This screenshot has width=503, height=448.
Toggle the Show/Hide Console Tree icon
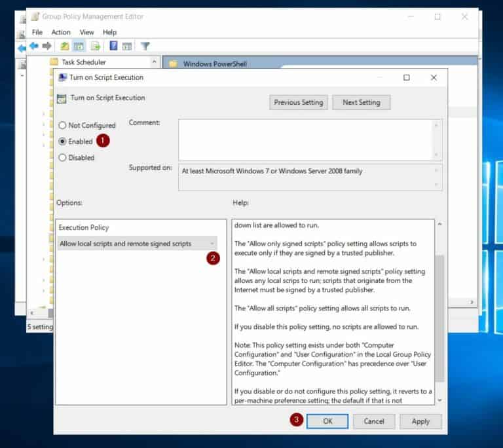pos(79,47)
